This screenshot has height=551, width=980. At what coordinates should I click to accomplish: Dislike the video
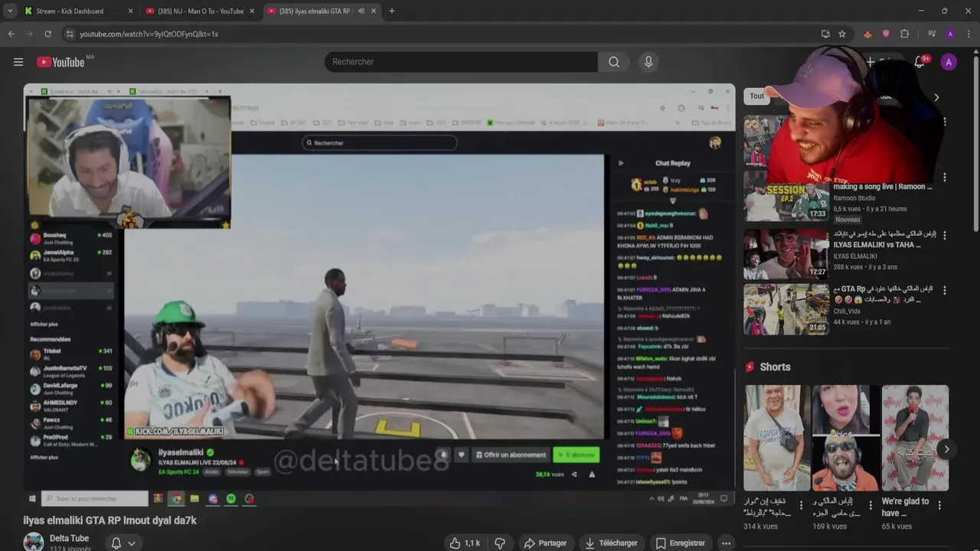tap(500, 543)
